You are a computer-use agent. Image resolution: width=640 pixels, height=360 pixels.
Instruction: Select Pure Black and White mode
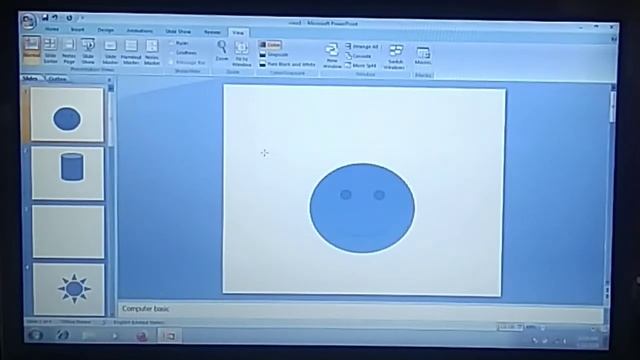(287, 64)
